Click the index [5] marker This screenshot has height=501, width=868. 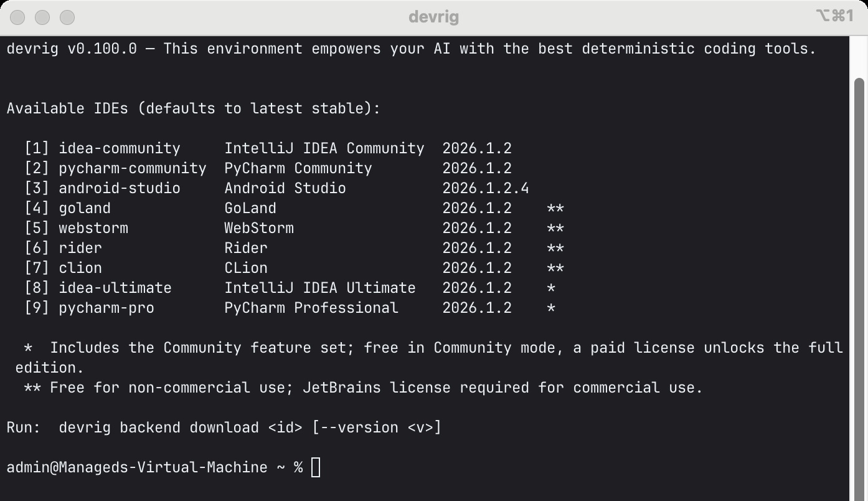tap(37, 228)
